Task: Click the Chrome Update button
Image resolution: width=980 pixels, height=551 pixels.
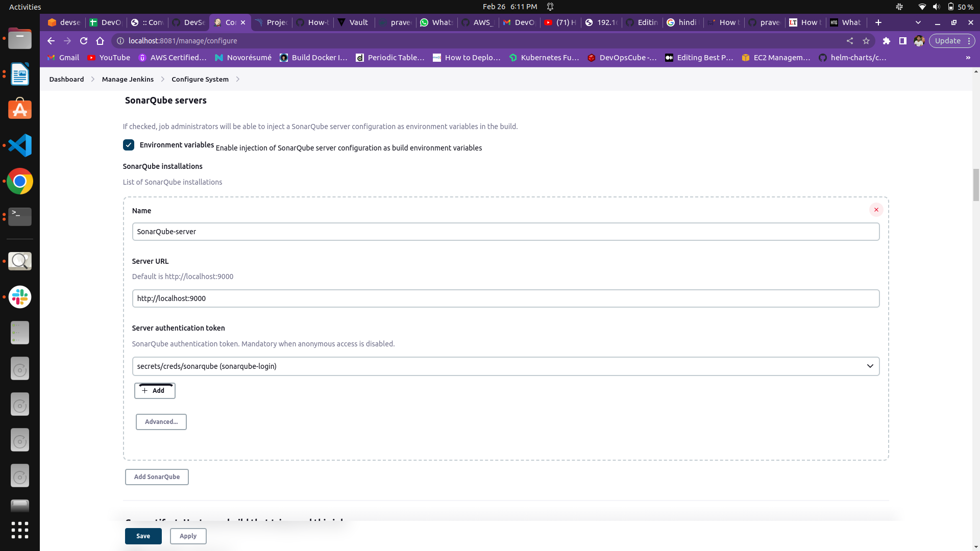Action: 952,41
